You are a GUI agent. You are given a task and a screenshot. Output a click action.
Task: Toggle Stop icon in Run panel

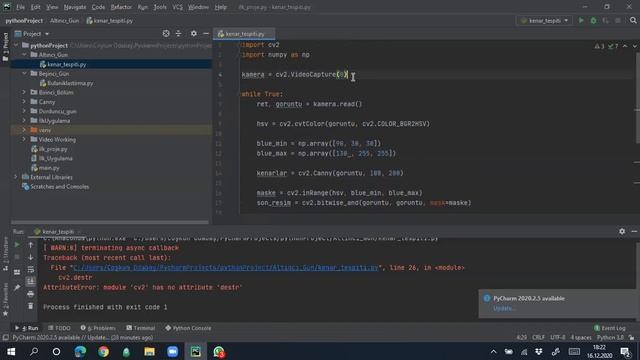[x=17, y=257]
